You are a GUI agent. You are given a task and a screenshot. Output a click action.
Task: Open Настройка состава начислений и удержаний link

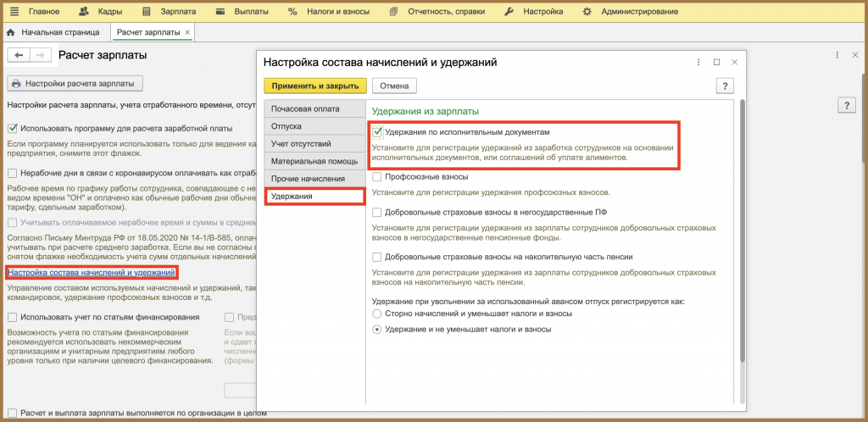[92, 273]
